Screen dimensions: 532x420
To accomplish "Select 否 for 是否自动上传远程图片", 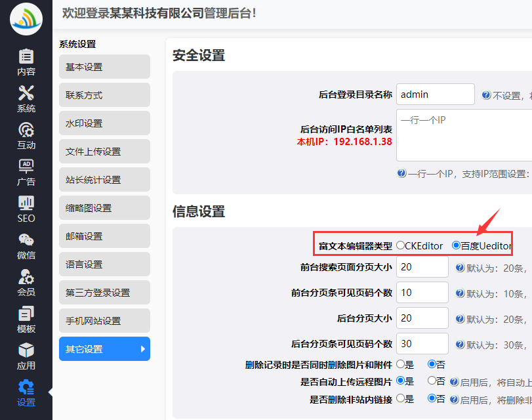I will pos(432,381).
